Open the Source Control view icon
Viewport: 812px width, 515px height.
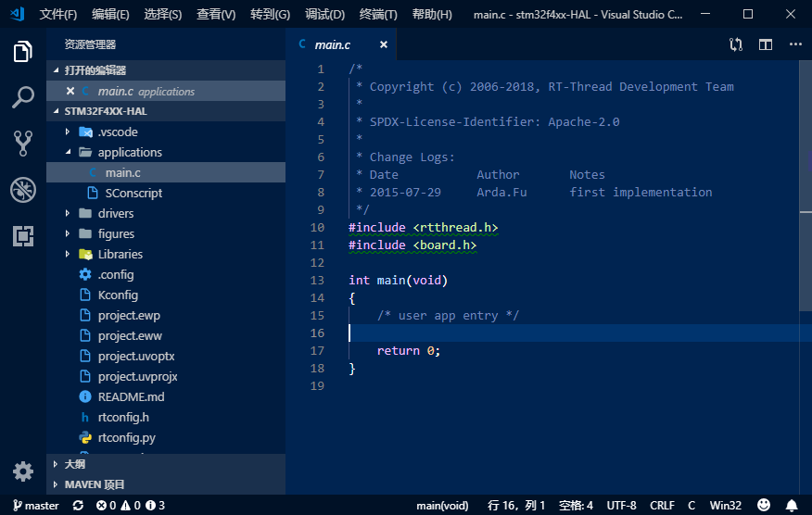click(23, 144)
